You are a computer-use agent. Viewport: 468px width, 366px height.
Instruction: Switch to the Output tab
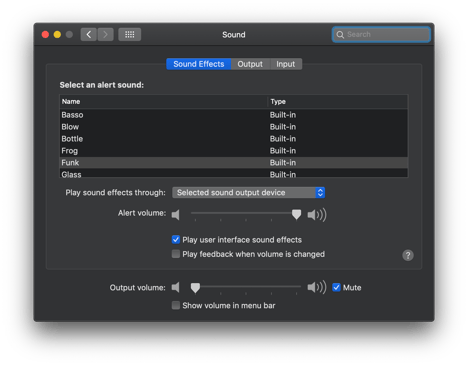tap(250, 64)
